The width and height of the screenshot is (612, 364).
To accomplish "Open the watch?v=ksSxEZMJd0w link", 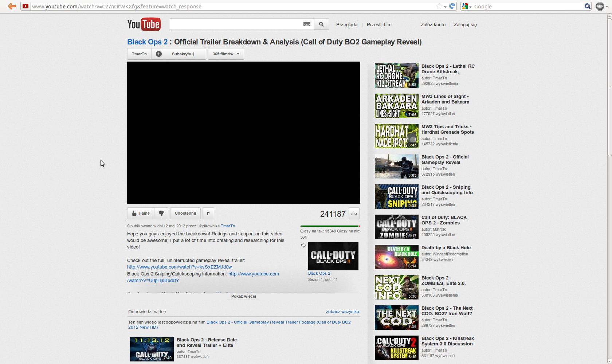I will pos(180,267).
